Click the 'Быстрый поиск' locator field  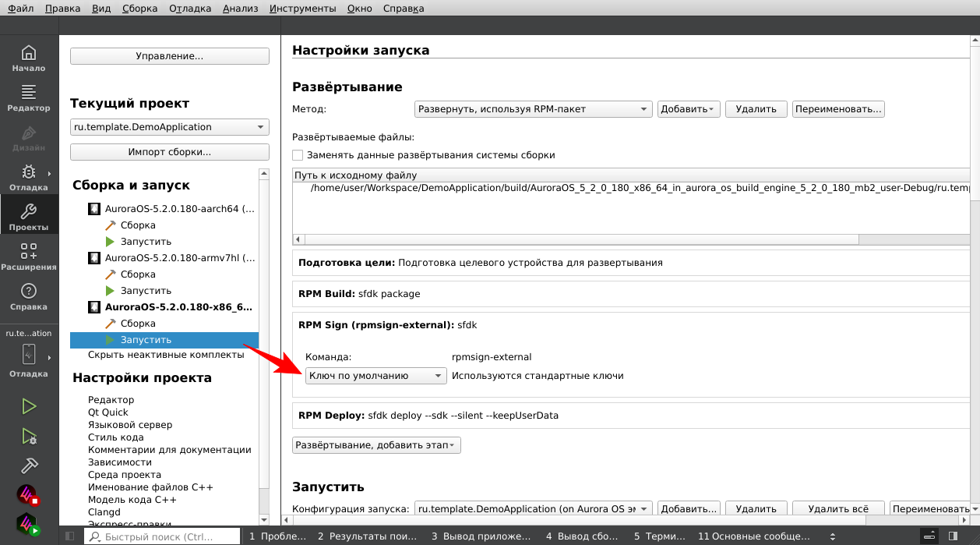click(x=161, y=536)
